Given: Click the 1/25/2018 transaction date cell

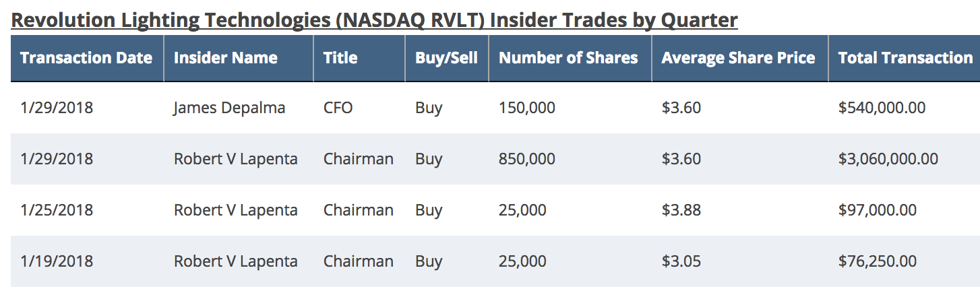Looking at the screenshot, I should coord(57,210).
